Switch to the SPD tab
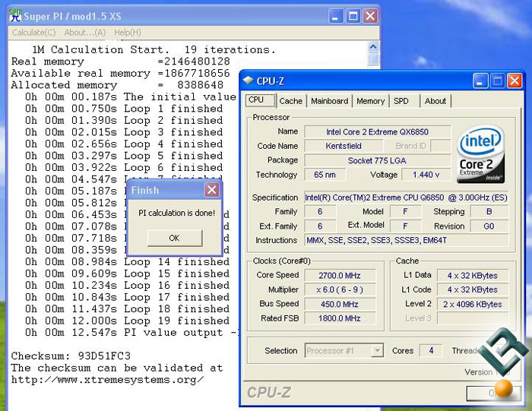Image resolution: width=532 pixels, height=411 pixels. point(405,101)
